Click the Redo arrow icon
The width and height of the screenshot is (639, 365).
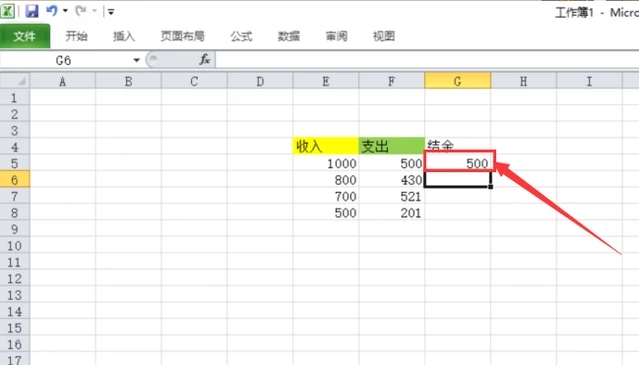coord(81,11)
